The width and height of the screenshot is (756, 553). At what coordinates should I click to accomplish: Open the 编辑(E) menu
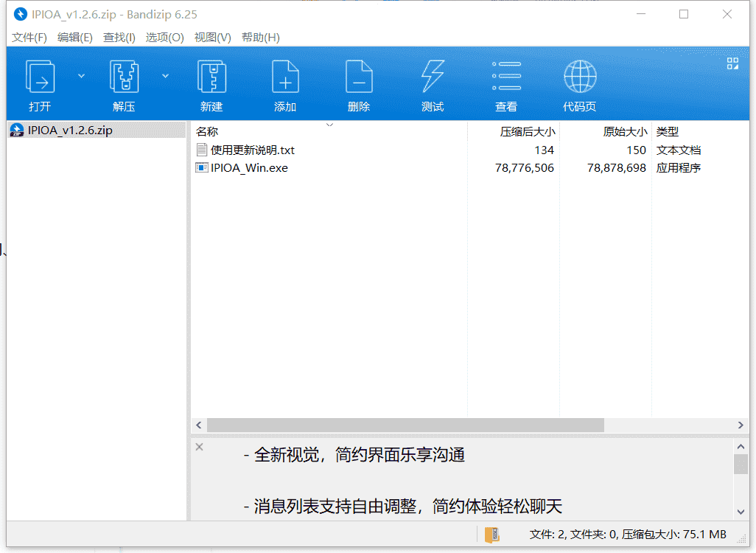[74, 37]
